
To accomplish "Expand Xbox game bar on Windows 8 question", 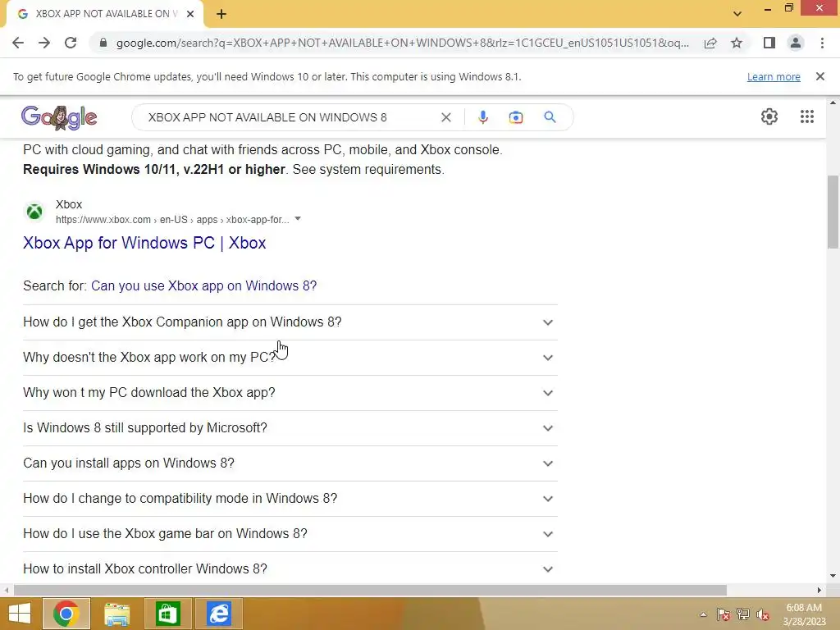I will point(290,535).
